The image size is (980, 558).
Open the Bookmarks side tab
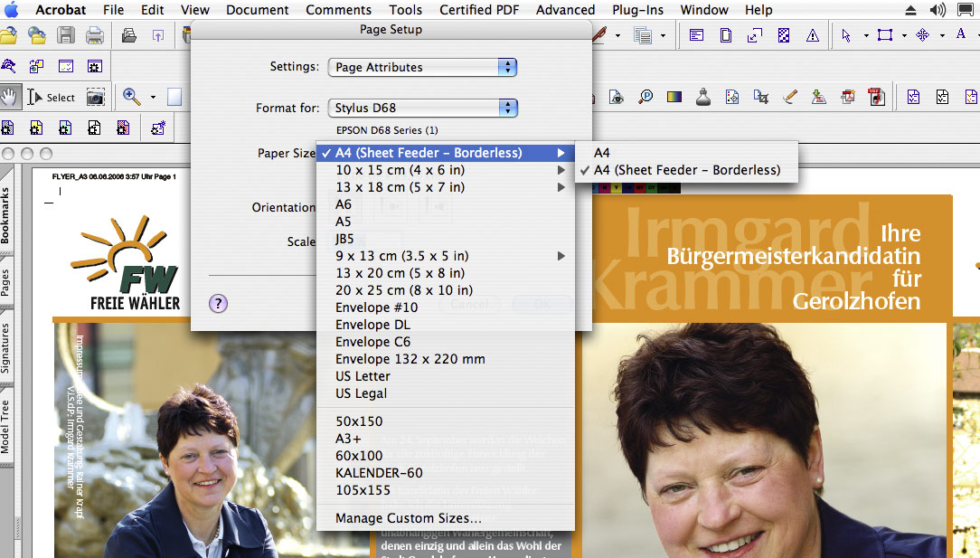6,216
